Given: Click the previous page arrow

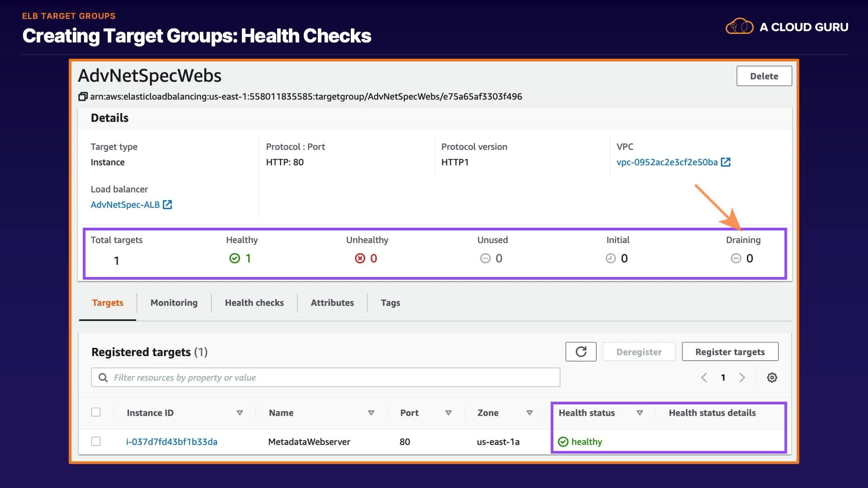Looking at the screenshot, I should coord(704,378).
